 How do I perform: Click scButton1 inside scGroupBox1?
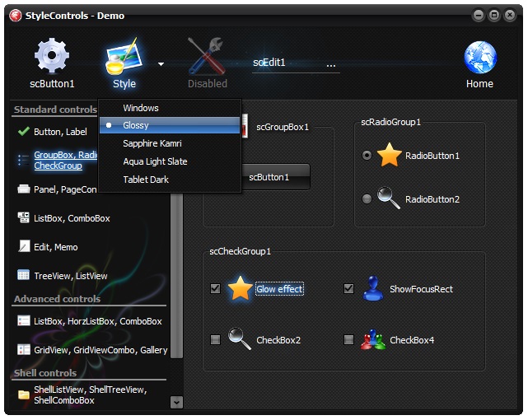(x=276, y=177)
